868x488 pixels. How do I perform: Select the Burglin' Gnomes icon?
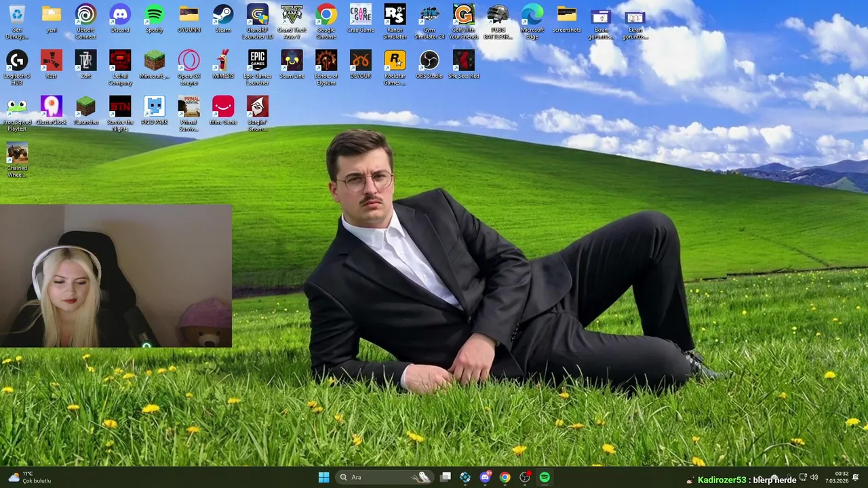pyautogui.click(x=257, y=114)
